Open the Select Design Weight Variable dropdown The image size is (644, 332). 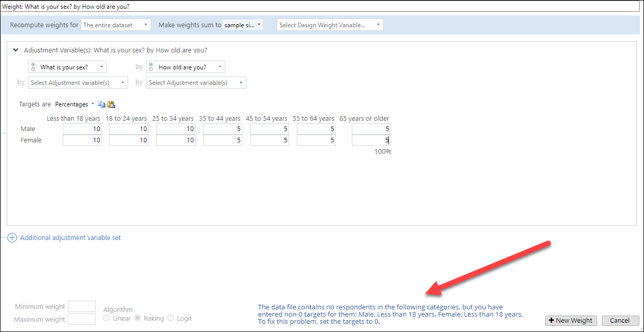(x=330, y=25)
